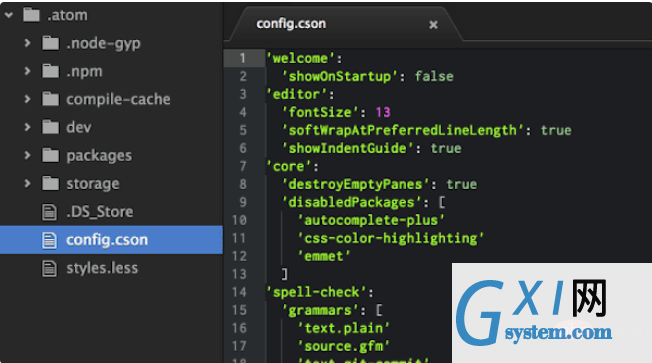Click the compile-cache folder icon
The height and width of the screenshot is (363, 652).
coord(50,99)
